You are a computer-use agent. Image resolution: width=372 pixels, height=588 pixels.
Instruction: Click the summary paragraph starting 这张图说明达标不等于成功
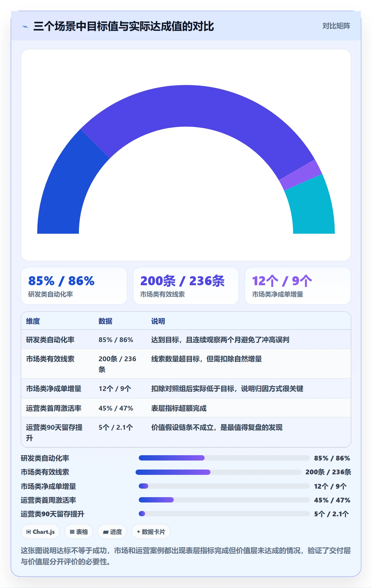coord(186,556)
